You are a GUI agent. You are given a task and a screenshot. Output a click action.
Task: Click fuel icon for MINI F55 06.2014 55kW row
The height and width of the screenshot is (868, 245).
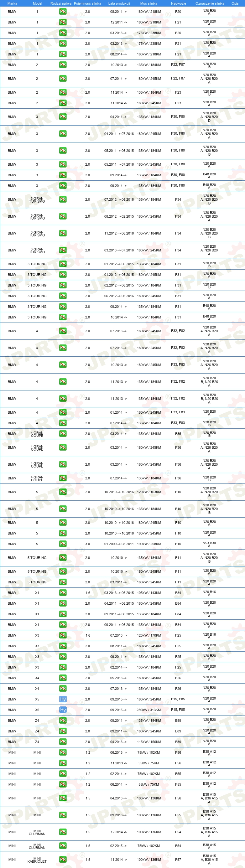click(x=63, y=784)
